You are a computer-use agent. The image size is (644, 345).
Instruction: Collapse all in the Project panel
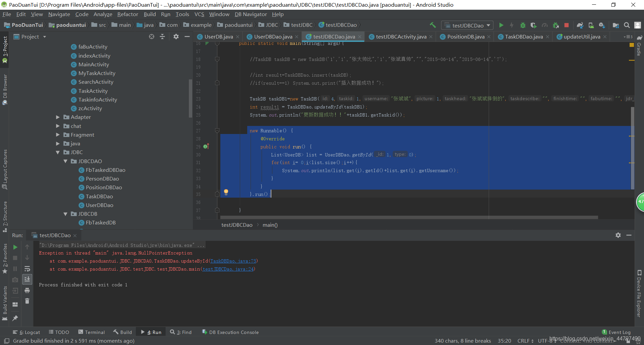[x=162, y=37]
